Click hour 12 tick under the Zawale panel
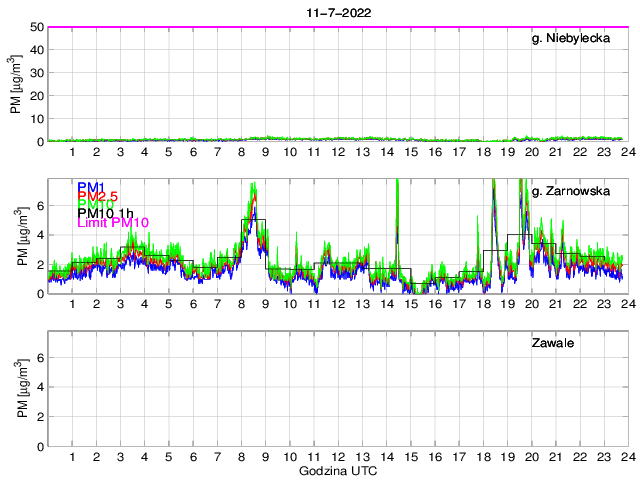 [338, 457]
